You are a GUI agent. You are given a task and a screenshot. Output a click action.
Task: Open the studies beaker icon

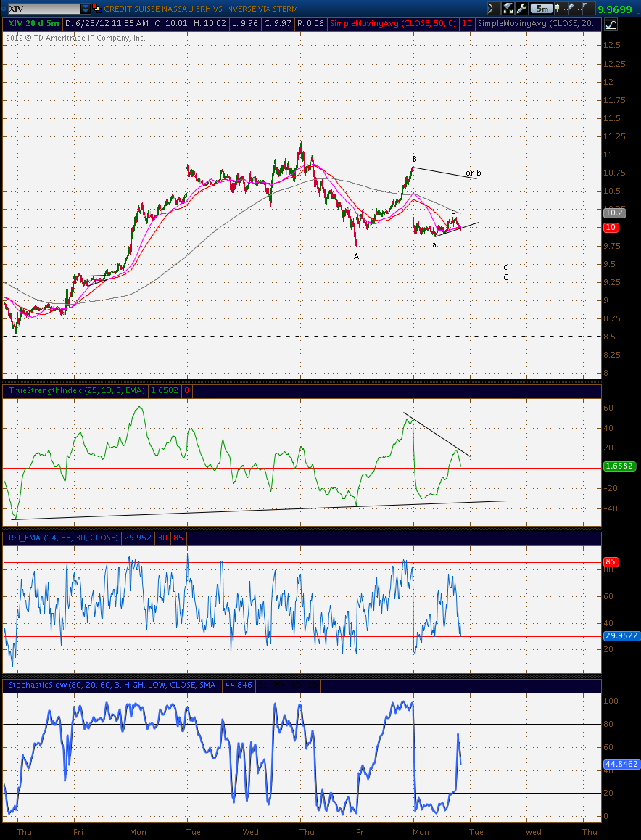508,9
